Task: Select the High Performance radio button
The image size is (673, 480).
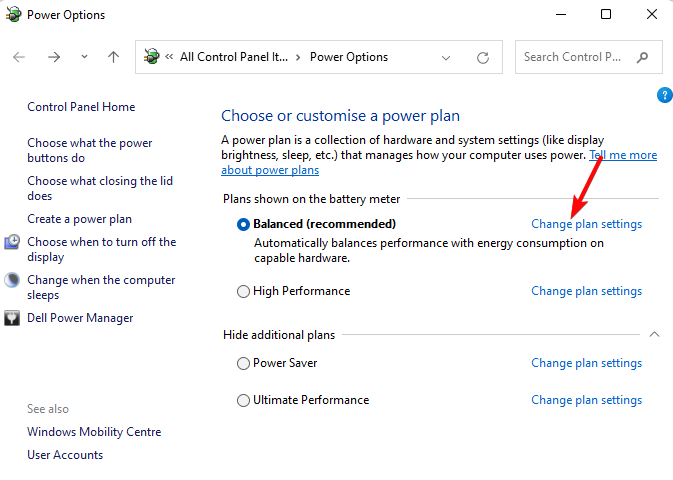Action: 243,292
